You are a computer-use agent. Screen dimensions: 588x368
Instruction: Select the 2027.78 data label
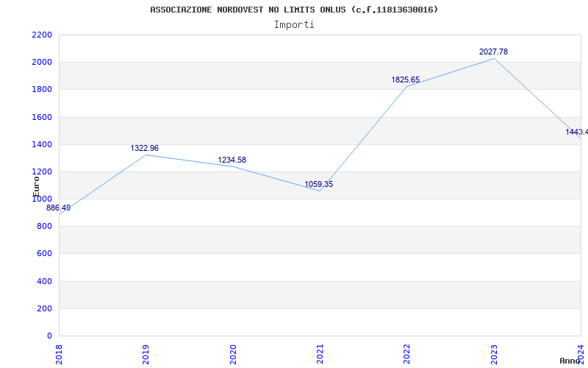tap(493, 52)
